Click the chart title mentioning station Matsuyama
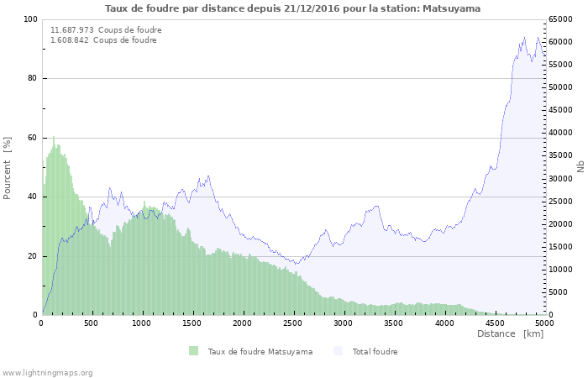The width and height of the screenshot is (588, 378). pos(293,8)
